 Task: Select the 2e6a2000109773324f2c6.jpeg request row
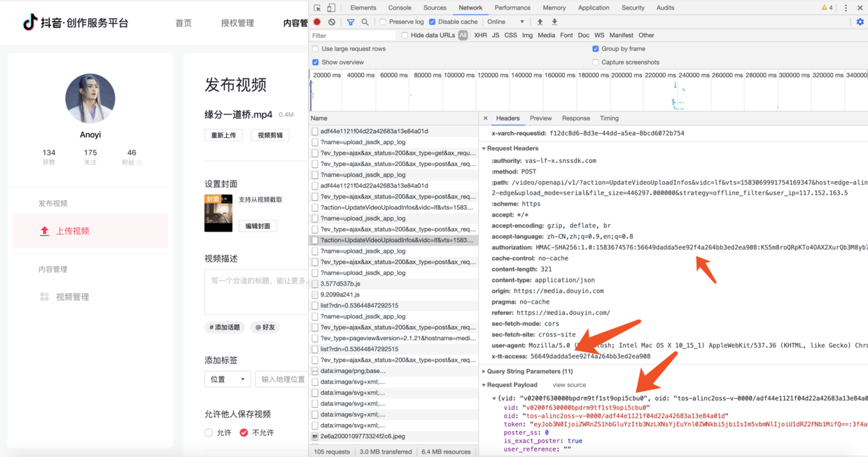point(393,436)
